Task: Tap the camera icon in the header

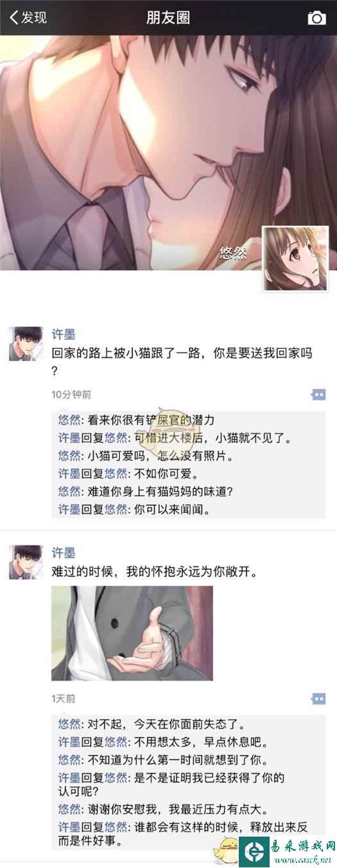Action: (316, 17)
